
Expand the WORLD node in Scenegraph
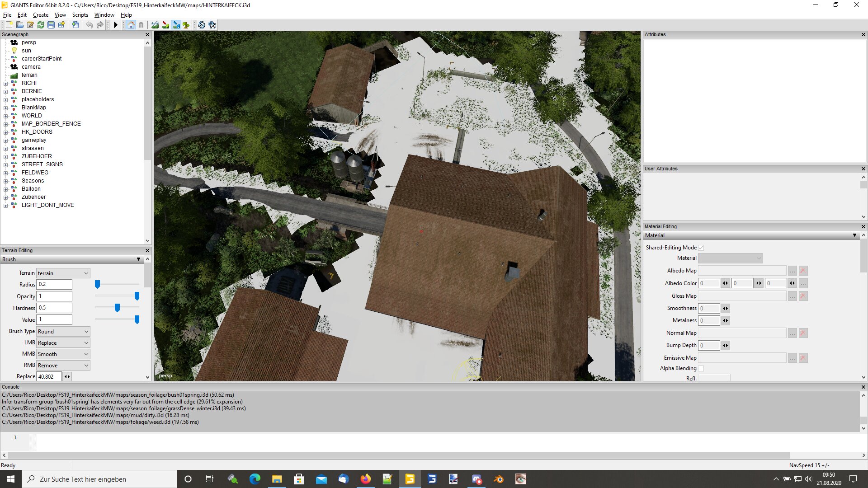pos(5,116)
